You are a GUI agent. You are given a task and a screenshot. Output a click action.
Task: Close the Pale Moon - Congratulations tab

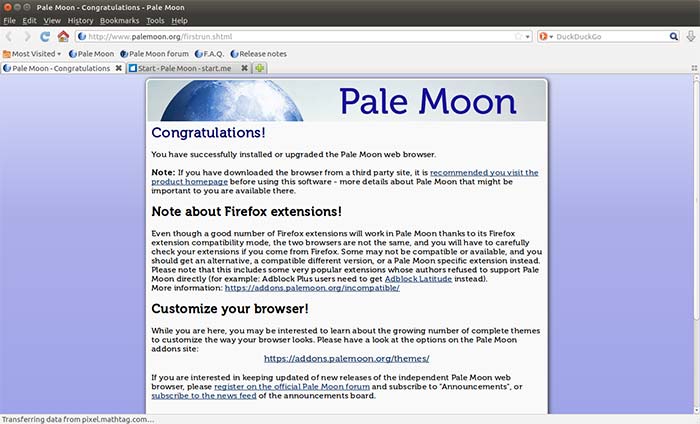(118, 68)
